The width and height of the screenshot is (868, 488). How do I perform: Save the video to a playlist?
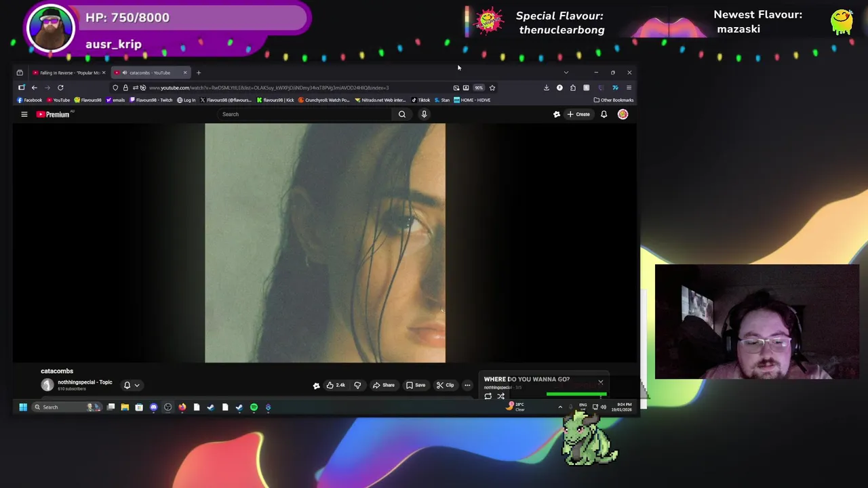point(416,386)
